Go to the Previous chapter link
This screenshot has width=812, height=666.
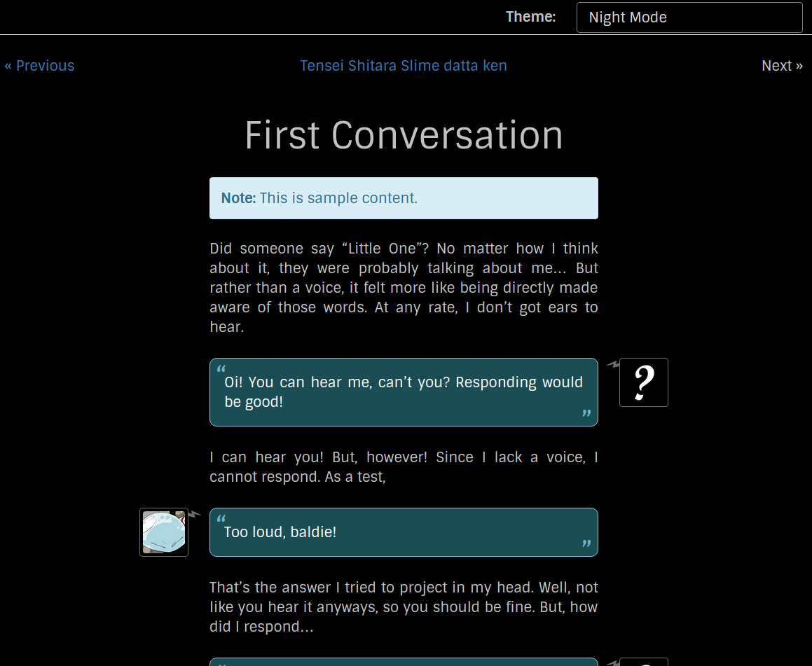click(x=39, y=66)
